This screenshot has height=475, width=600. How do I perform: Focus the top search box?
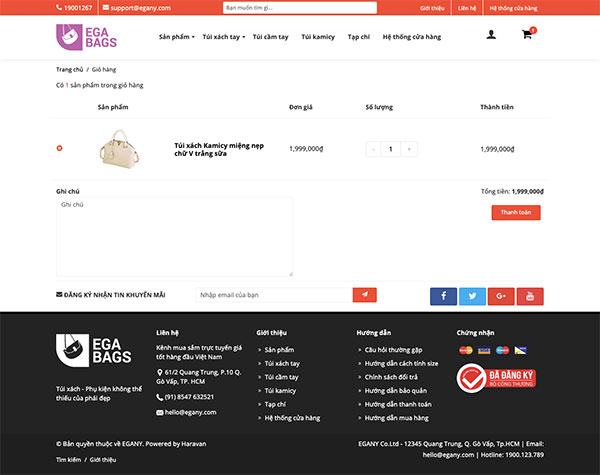click(x=300, y=8)
